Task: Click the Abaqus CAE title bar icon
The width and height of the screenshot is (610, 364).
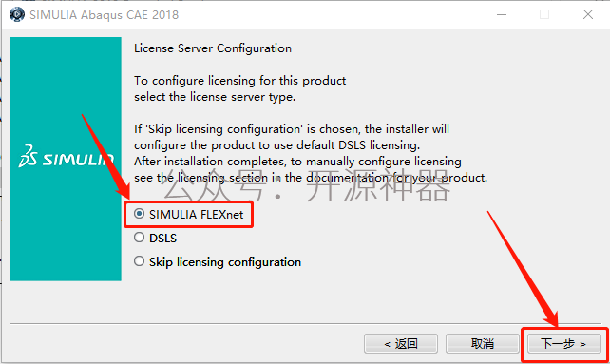Action: pyautogui.click(x=17, y=14)
